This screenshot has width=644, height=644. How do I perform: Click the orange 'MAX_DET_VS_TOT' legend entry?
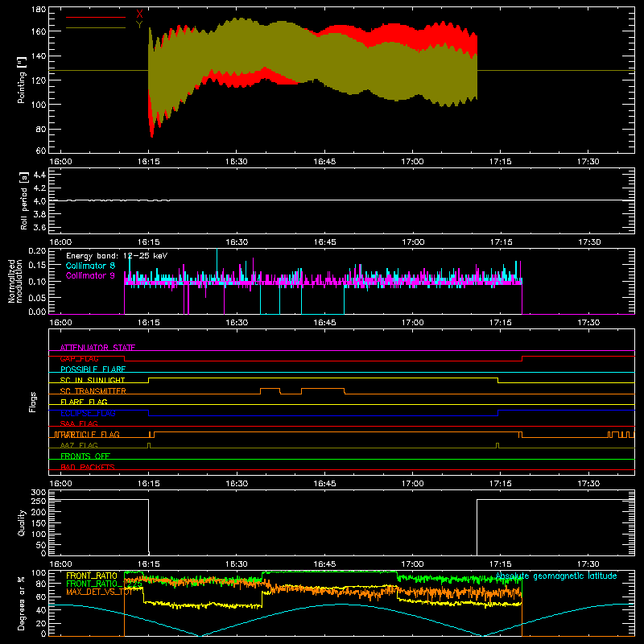coord(99,592)
